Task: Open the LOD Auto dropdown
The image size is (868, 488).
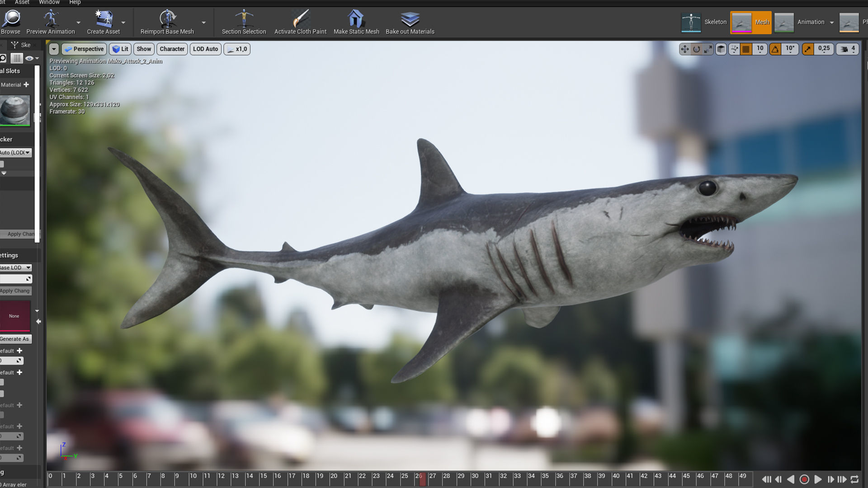Action: pyautogui.click(x=206, y=49)
